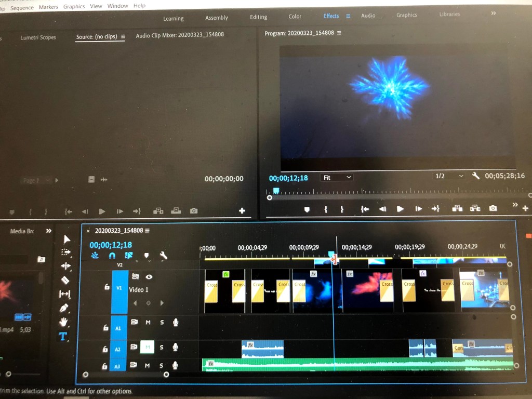Toggle the timeline Snap magnet icon
The width and height of the screenshot is (532, 399).
click(112, 256)
